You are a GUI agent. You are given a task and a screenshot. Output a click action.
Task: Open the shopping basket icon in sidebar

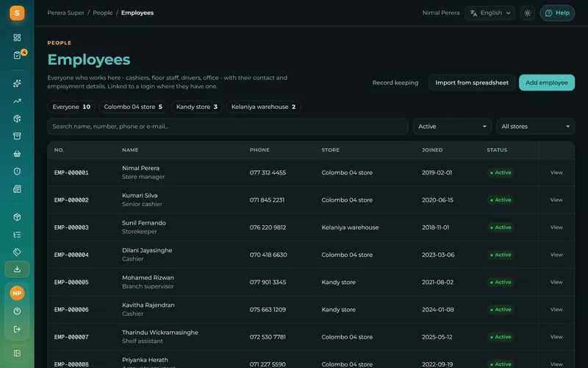tap(17, 154)
